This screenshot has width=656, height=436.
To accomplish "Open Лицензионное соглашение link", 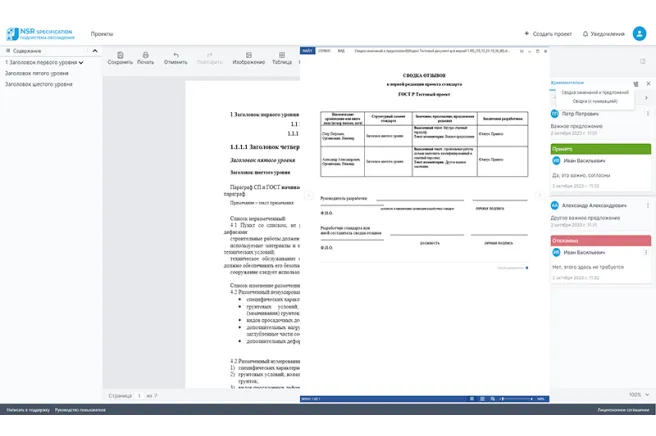I will pyautogui.click(x=623, y=410).
